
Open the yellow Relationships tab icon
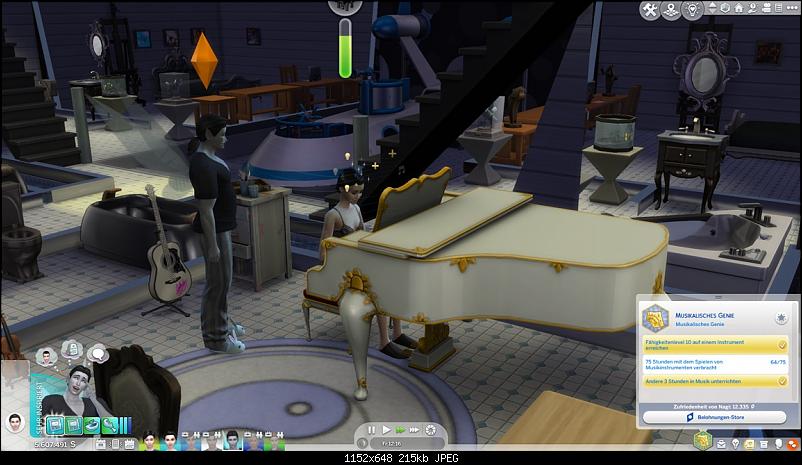coord(750,445)
